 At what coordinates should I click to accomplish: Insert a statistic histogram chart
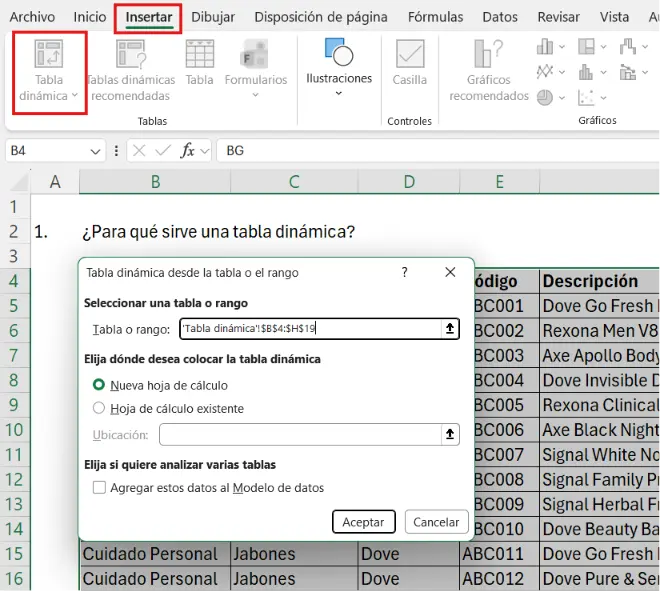point(586,72)
